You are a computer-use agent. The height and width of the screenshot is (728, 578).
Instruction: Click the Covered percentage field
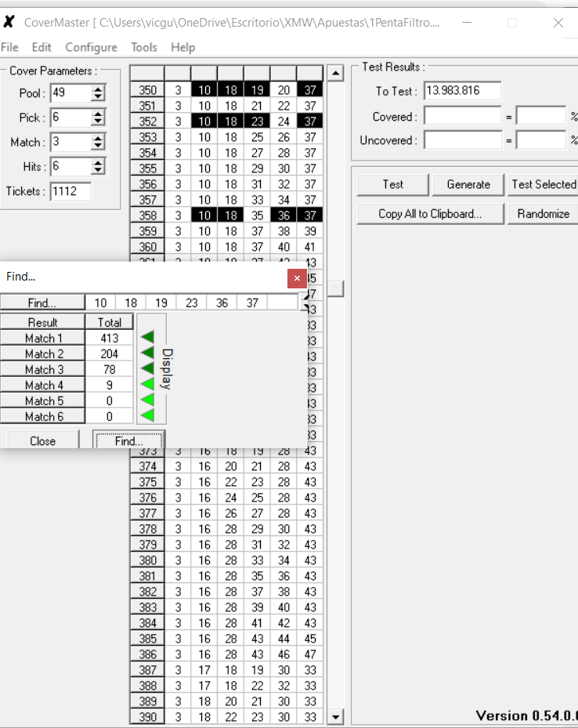pyautogui.click(x=541, y=116)
